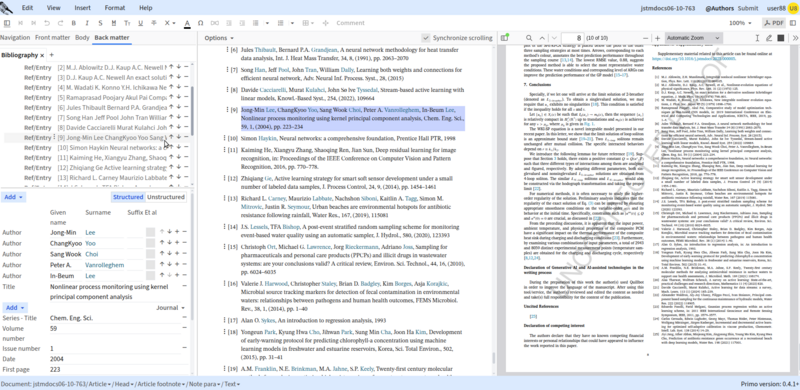The height and width of the screenshot is (390, 800).
Task: Toggle Et al box for author Sang Wook Choi
Action: (x=150, y=254)
